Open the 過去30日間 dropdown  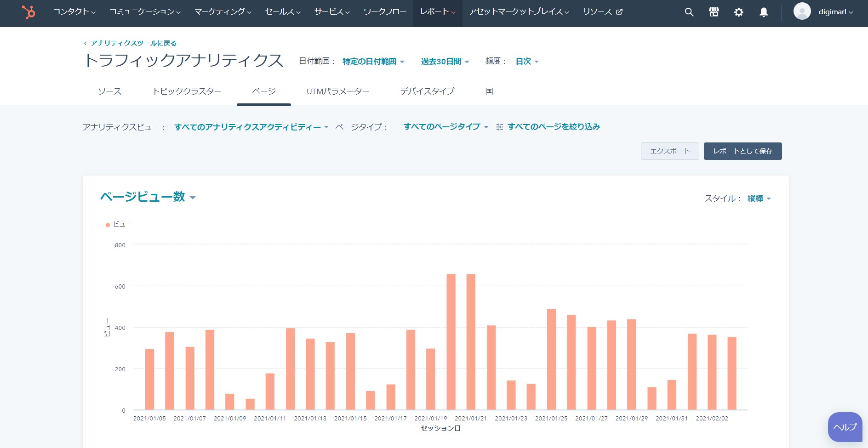point(445,62)
